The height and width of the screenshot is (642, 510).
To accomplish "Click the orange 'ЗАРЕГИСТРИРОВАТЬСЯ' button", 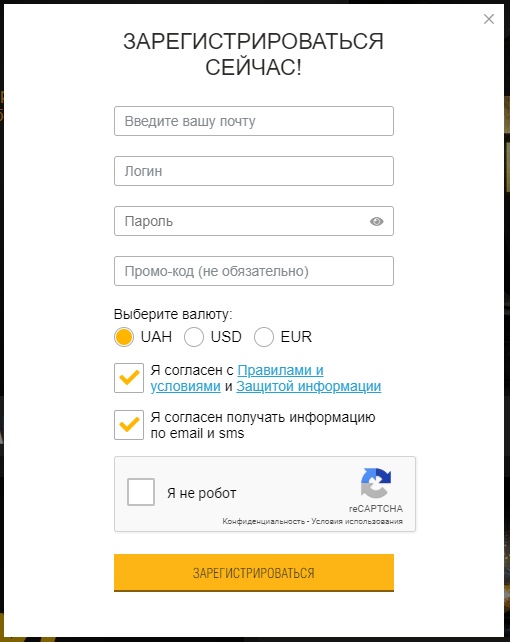I will (x=254, y=573).
